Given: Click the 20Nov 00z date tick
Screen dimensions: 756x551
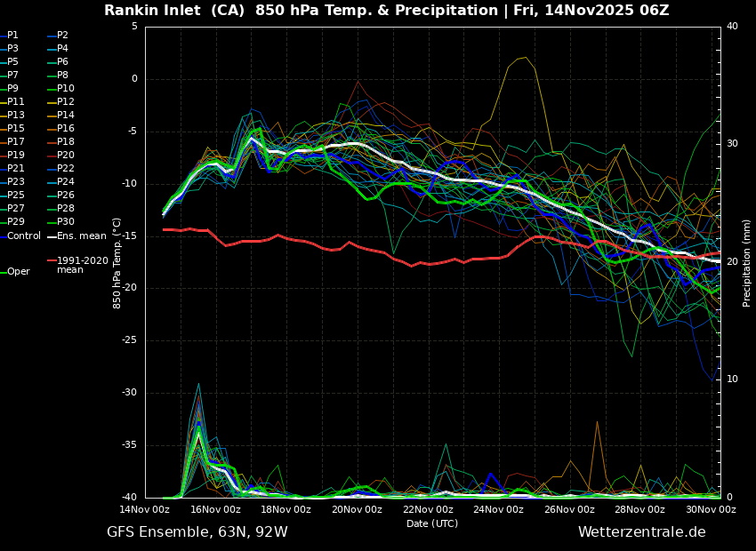Looking at the screenshot, I should 357,510.
